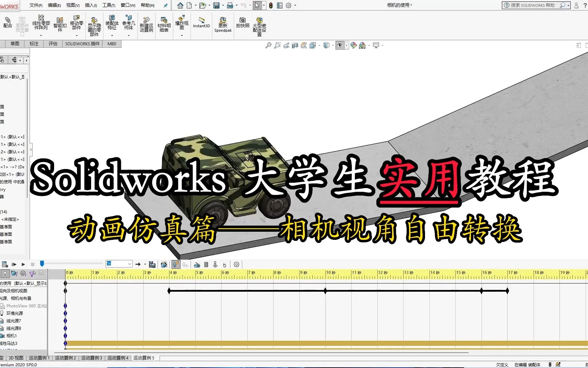Click the Calculate motion study icon
The image size is (588, 368).
coord(5,264)
